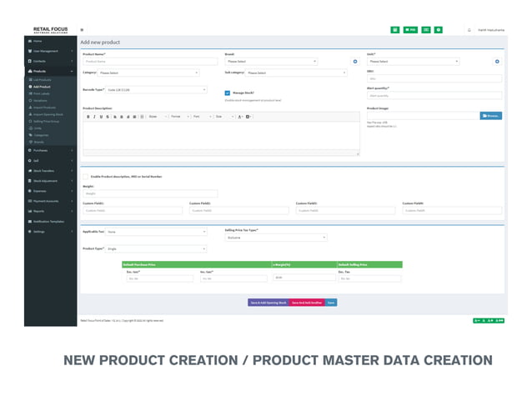532x411 pixels.
Task: Click the Purchases sidebar icon
Action: click(x=30, y=150)
